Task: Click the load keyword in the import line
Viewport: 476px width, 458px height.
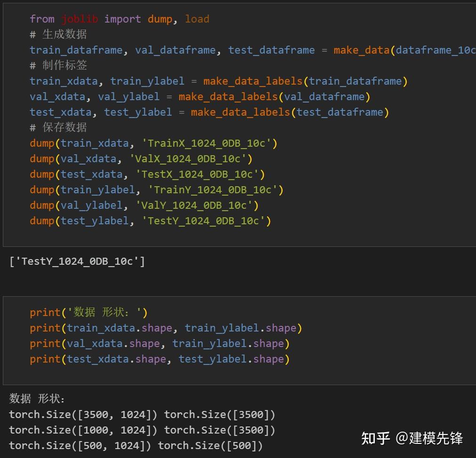Action: click(197, 19)
